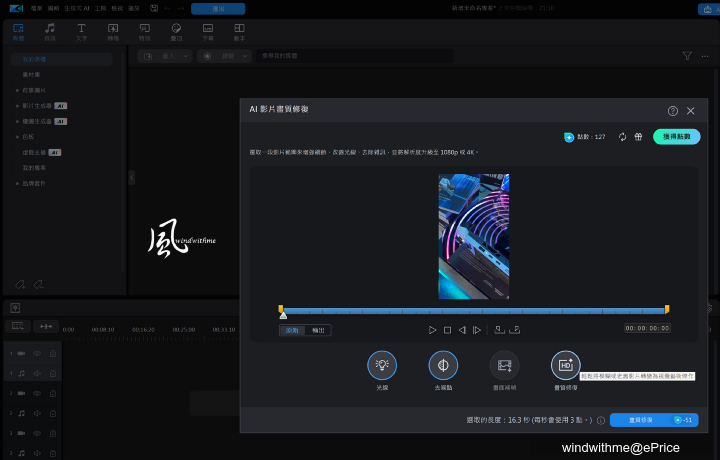The image size is (720, 460).
Task: Lock audio track 1 padlock
Action: click(53, 374)
